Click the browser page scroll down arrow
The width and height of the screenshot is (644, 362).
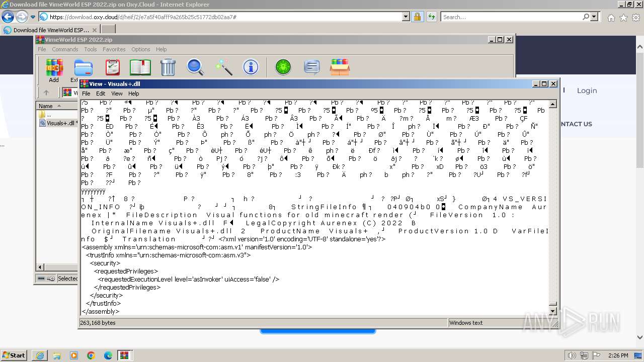click(x=639, y=338)
